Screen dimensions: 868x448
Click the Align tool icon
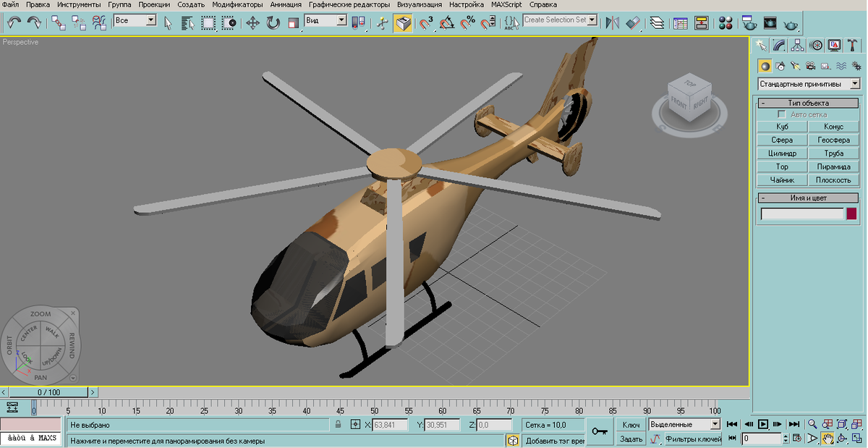[633, 22]
